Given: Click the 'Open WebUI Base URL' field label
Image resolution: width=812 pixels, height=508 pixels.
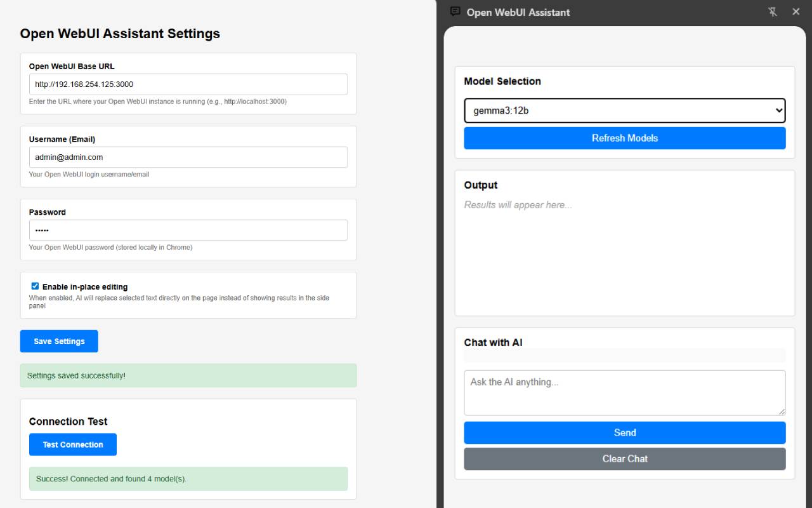Looking at the screenshot, I should pos(72,66).
